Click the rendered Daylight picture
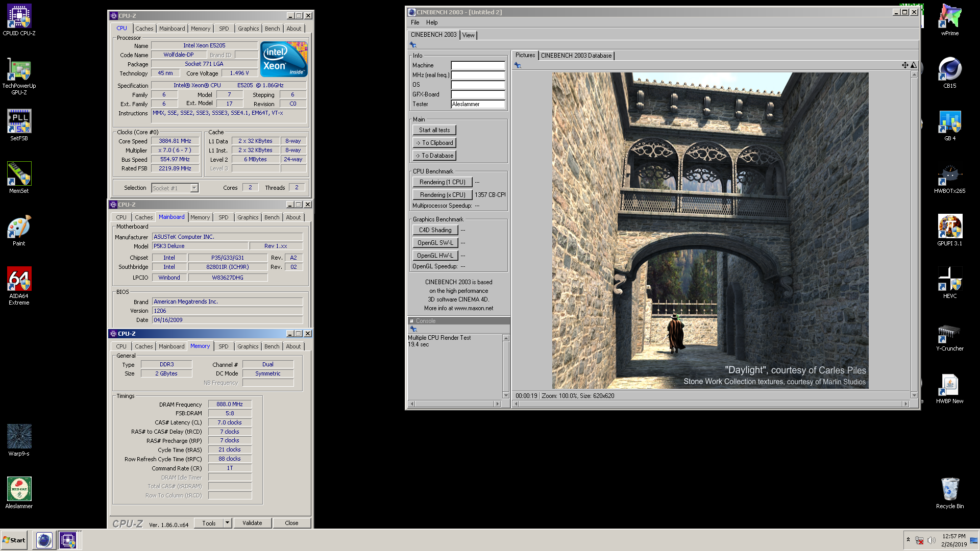This screenshot has width=980, height=551. (x=710, y=231)
